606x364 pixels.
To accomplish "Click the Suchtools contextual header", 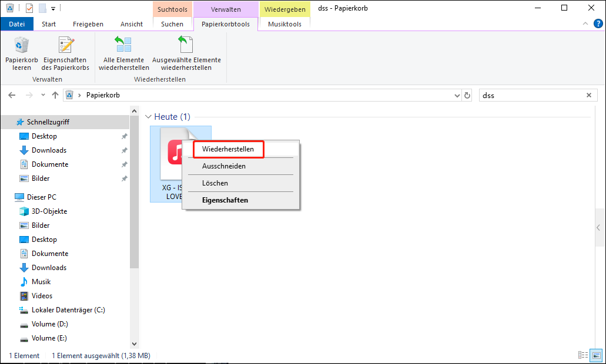I will click(x=172, y=9).
